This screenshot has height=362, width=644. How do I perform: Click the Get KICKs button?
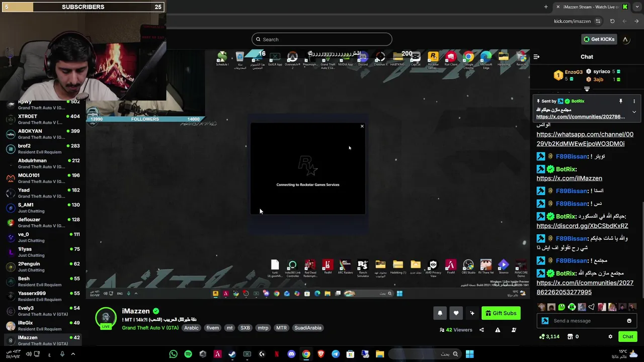[599, 39]
